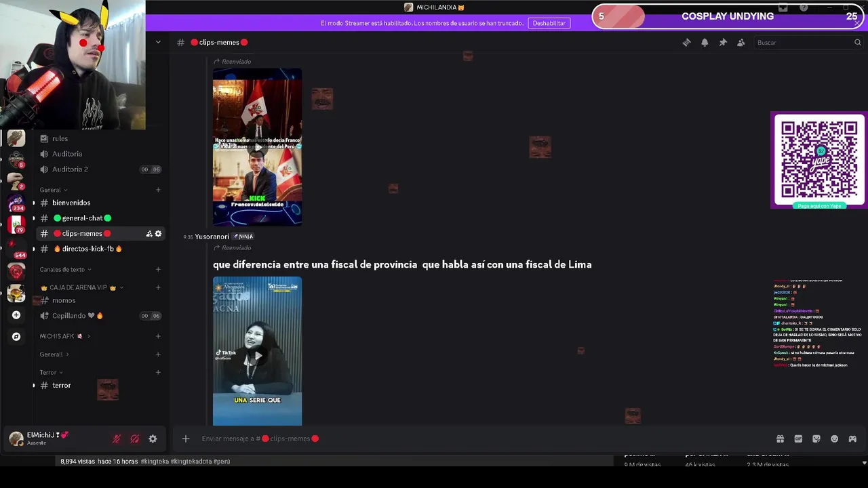Dismiss the streamer mode banner with X
Viewport: 868px width, 488px height.
tap(856, 23)
